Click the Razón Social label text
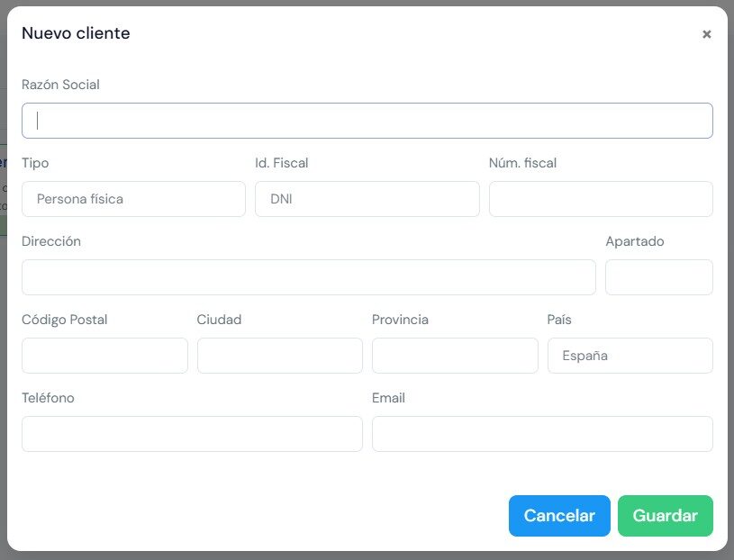The width and height of the screenshot is (734, 560). [60, 85]
